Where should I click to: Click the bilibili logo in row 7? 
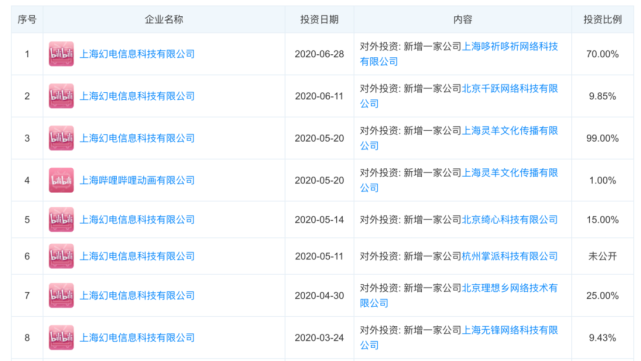point(61,295)
